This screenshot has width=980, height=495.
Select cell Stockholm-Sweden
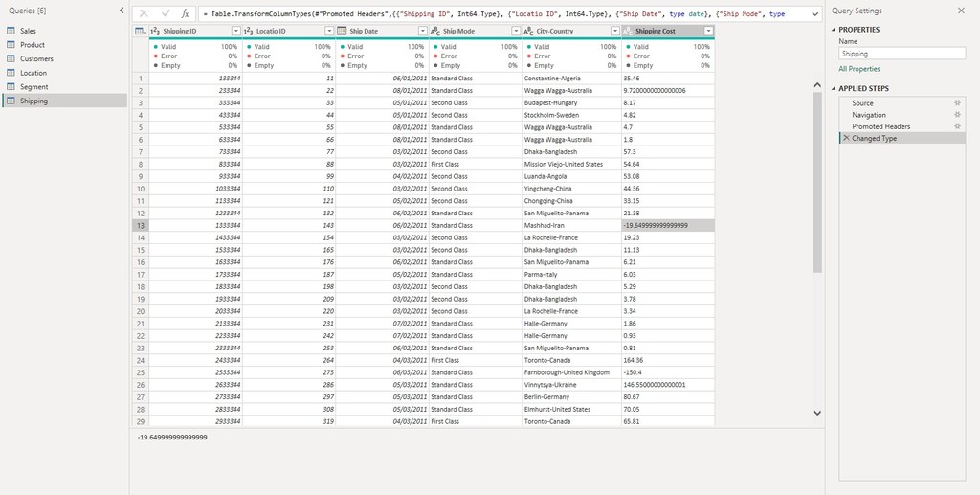pos(572,115)
